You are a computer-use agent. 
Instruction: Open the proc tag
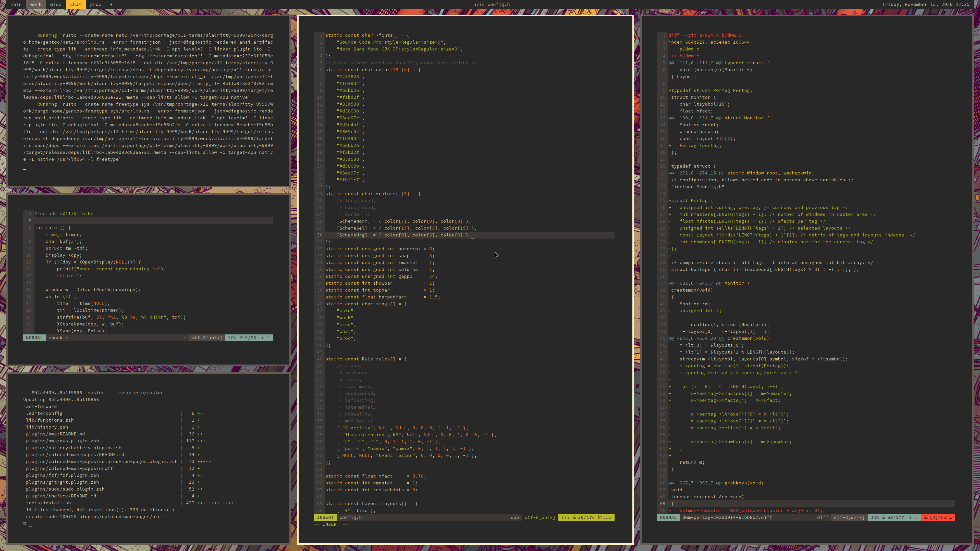coord(95,5)
